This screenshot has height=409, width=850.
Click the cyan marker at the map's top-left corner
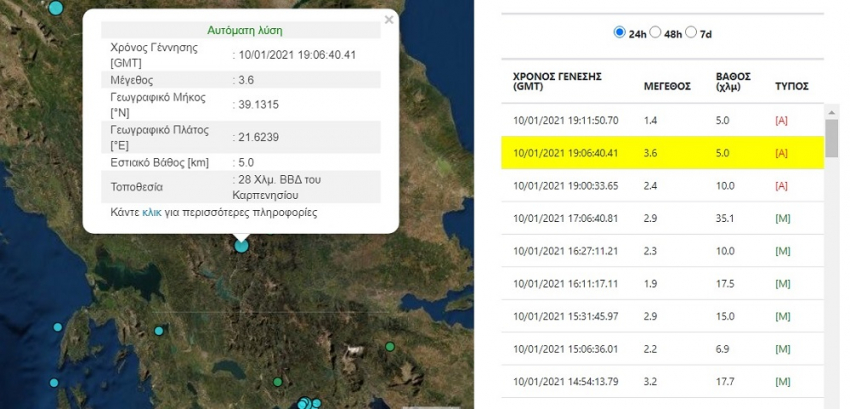55,7
